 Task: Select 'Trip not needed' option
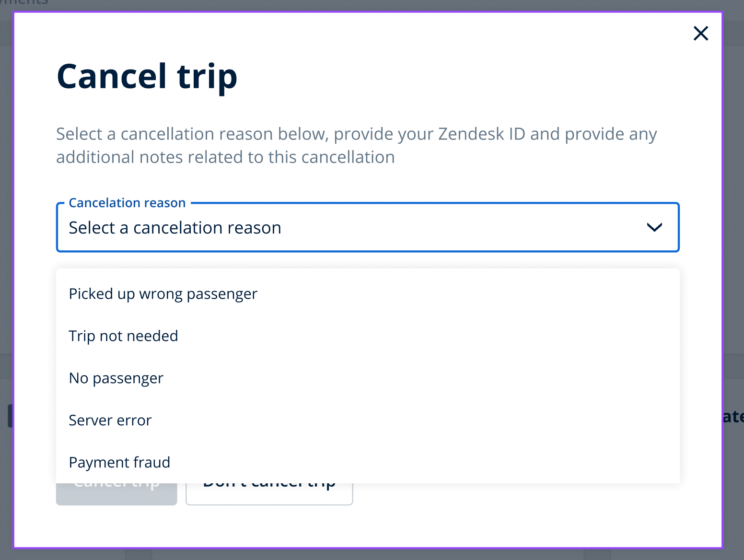(123, 336)
